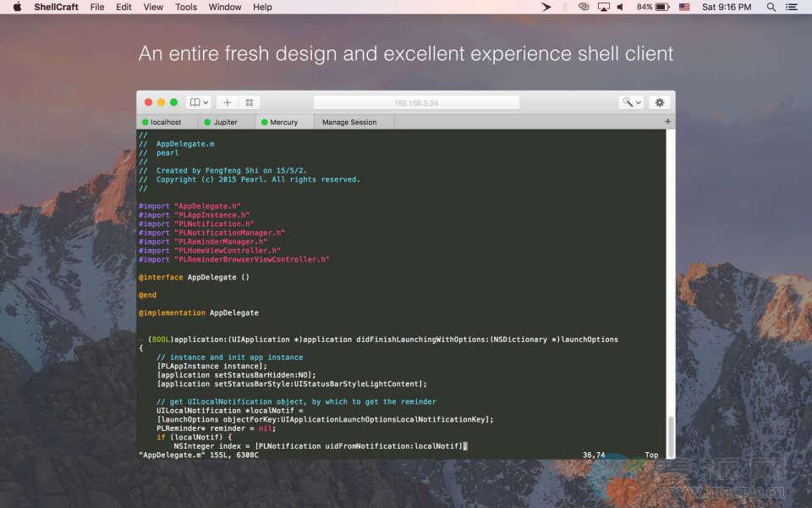Click the volume speaker icon
This screenshot has height=508, width=812.
(621, 7)
